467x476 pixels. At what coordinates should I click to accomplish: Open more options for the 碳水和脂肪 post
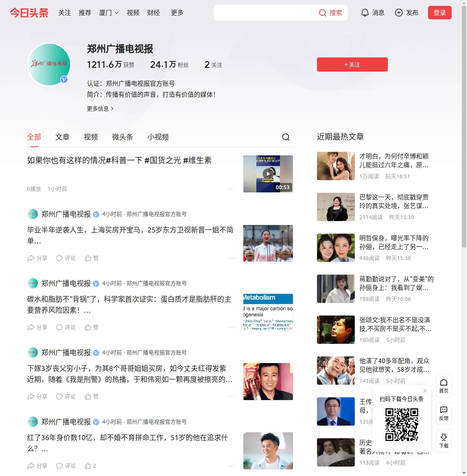[231, 327]
